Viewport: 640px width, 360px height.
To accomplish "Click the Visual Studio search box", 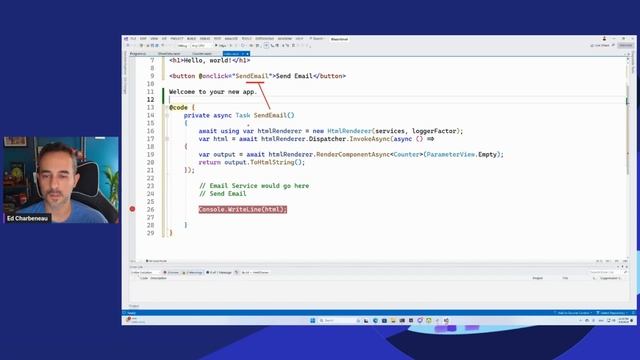I will (x=317, y=39).
